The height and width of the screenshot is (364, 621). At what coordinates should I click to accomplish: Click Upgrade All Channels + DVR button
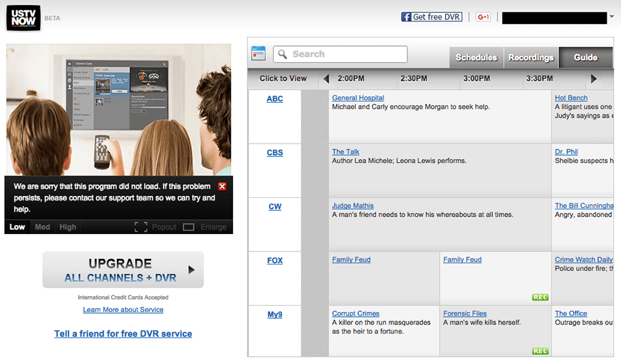(123, 270)
